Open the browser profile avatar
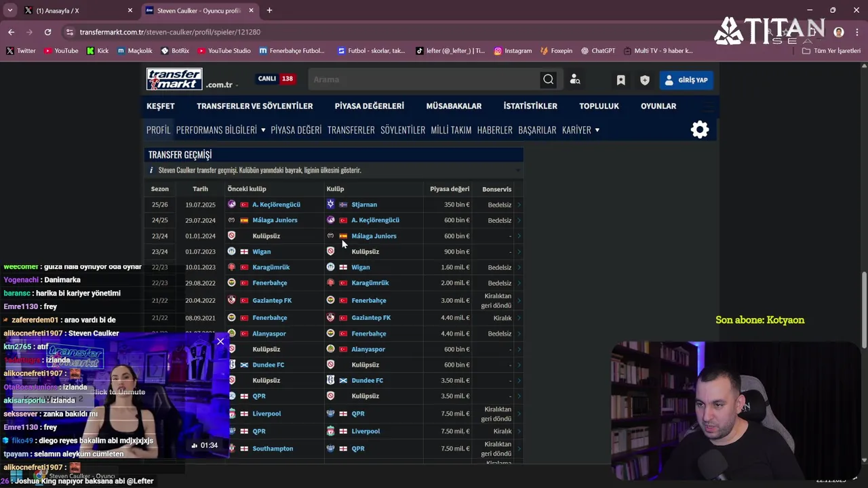Viewport: 868px width, 488px height. click(x=839, y=32)
